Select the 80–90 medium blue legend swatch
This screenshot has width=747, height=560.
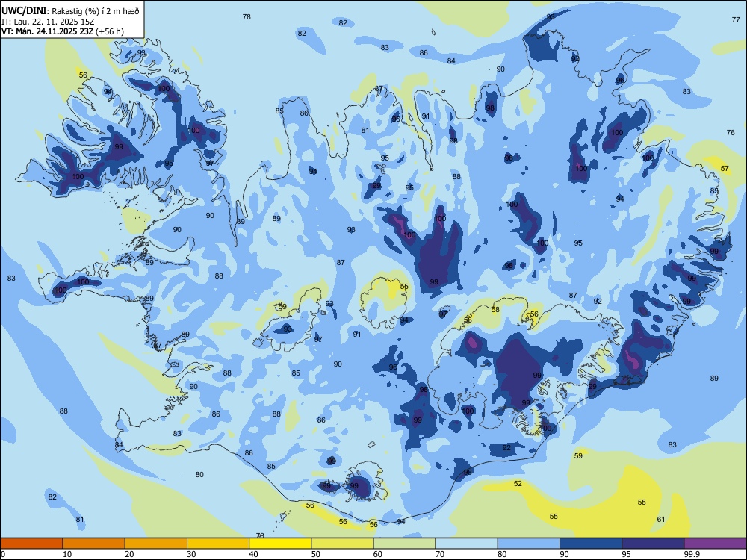[x=529, y=544]
